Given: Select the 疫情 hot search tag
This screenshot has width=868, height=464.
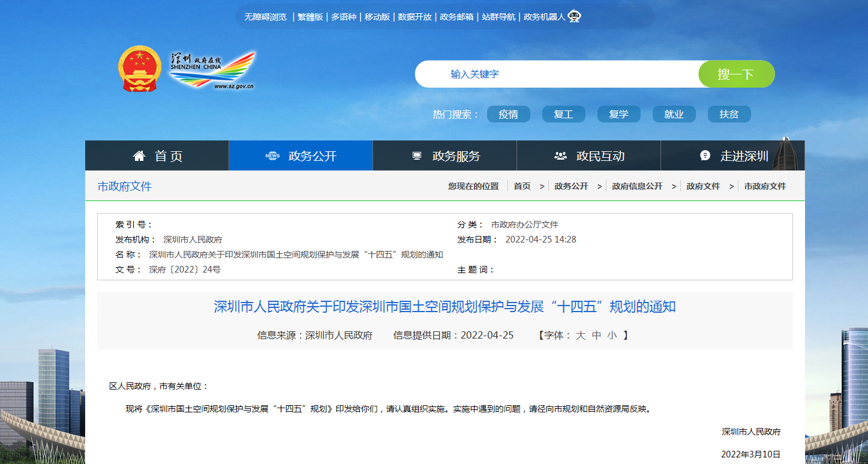Looking at the screenshot, I should (x=508, y=114).
